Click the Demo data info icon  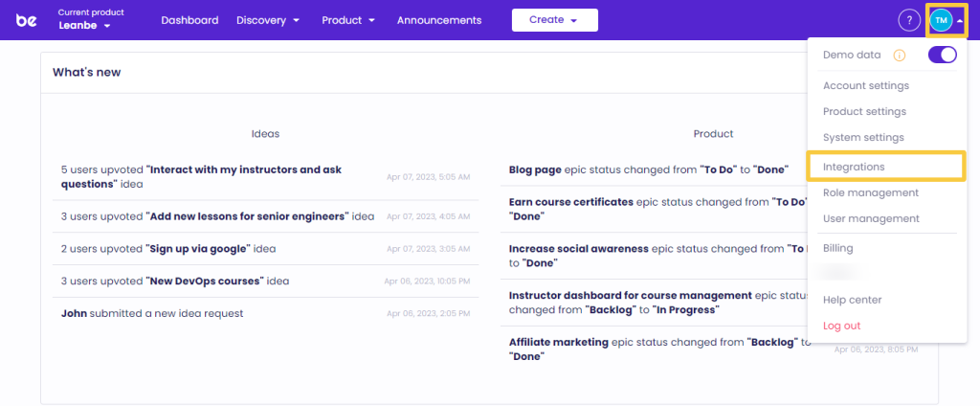(899, 56)
